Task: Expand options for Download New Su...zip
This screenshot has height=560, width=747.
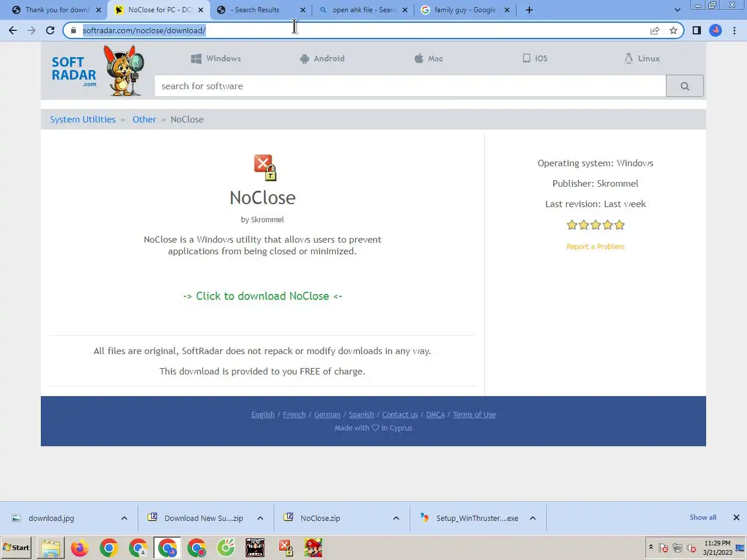Action: click(260, 518)
